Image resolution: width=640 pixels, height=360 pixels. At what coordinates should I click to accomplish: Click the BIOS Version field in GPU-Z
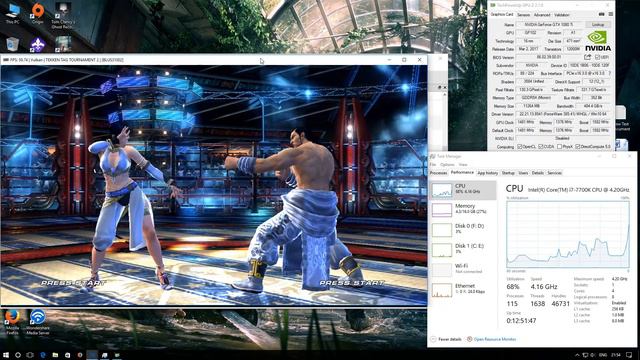point(549,57)
